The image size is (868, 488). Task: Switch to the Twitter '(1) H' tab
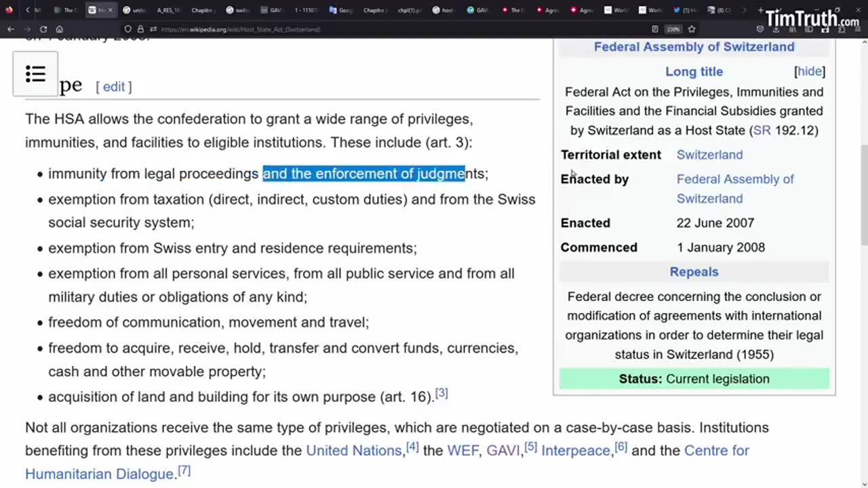click(x=685, y=10)
